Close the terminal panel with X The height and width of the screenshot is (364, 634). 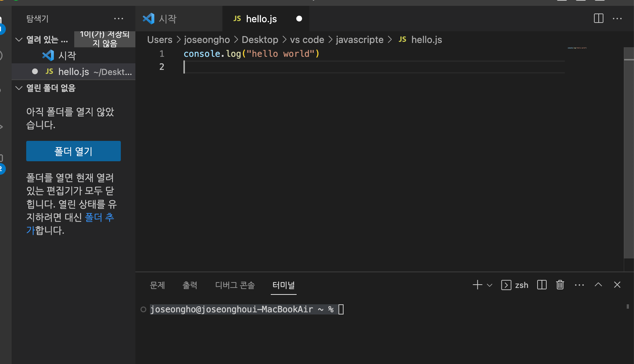coord(617,285)
